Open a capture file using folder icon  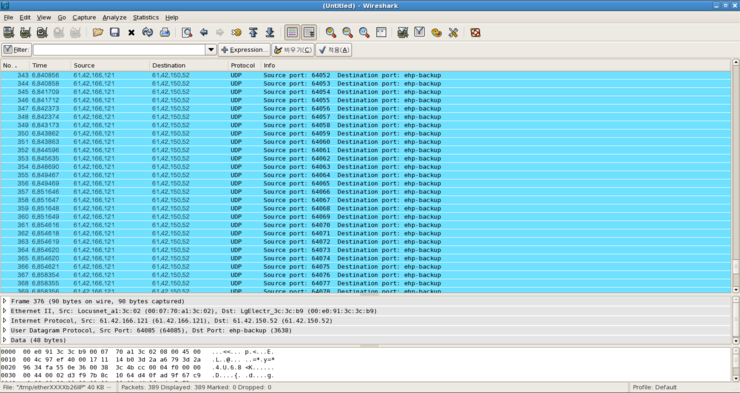98,33
